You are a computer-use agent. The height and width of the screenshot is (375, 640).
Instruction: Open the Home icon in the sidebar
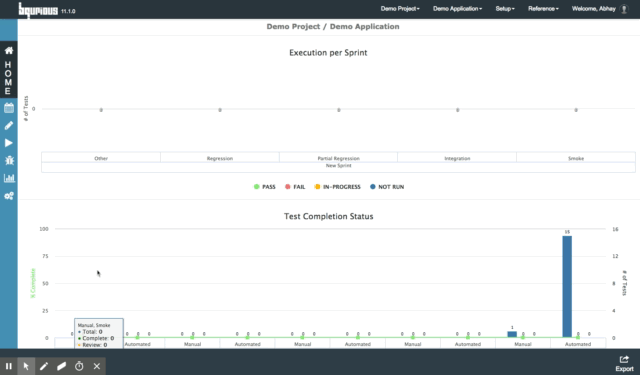click(9, 51)
